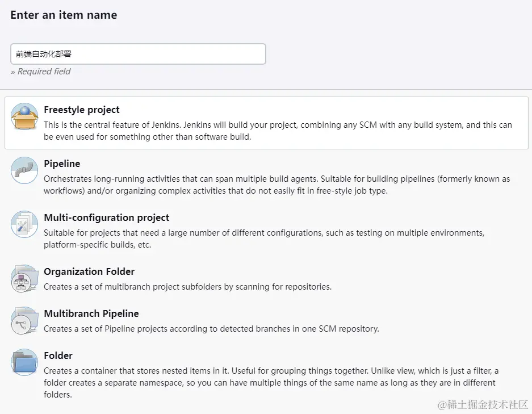The height and width of the screenshot is (414, 532).
Task: Click the Multibranch Pipeline description text
Action: coord(211,329)
